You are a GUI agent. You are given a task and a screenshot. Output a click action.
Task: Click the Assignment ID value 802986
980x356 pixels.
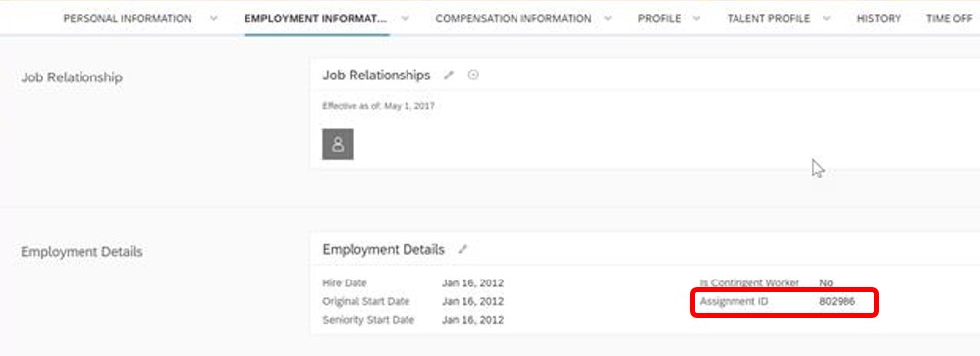coord(837,302)
